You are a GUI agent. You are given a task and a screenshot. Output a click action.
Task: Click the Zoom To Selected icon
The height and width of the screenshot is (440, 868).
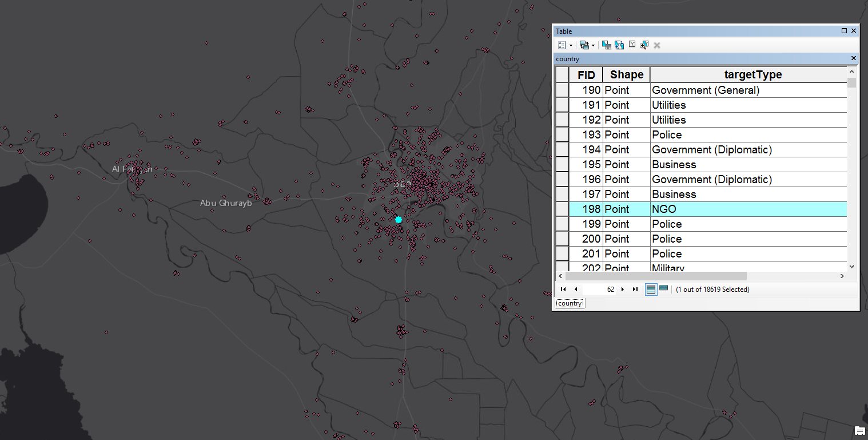click(644, 45)
